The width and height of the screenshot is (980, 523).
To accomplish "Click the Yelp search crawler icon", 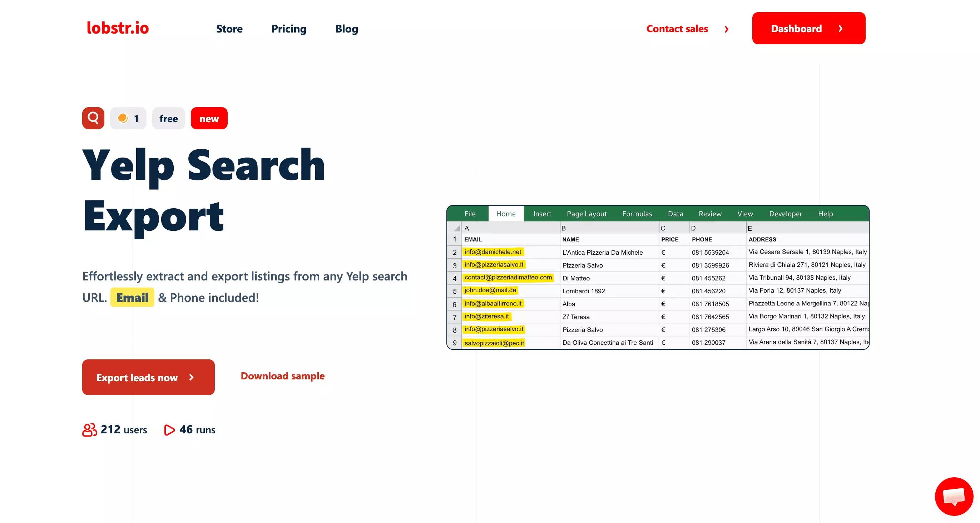I will point(93,118).
